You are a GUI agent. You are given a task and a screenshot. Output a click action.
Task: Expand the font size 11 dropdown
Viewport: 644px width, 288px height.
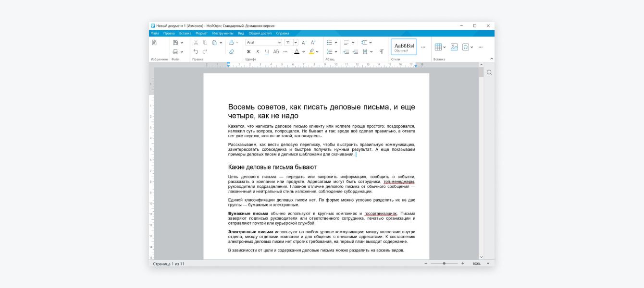click(295, 42)
